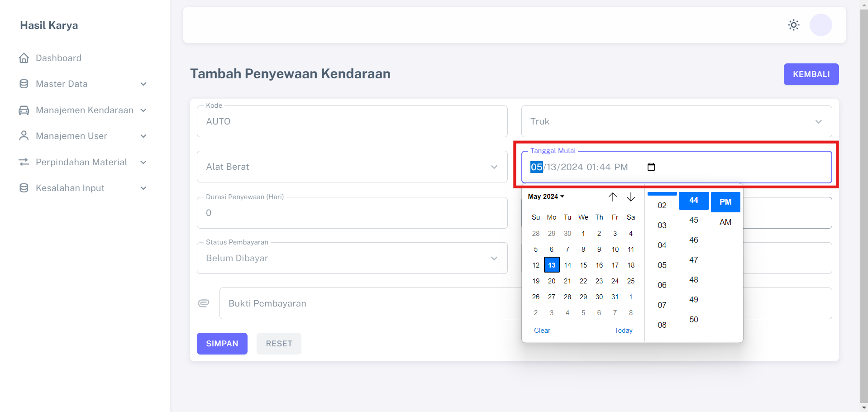This screenshot has width=868, height=412.
Task: Go to next month with down arrow
Action: point(630,197)
